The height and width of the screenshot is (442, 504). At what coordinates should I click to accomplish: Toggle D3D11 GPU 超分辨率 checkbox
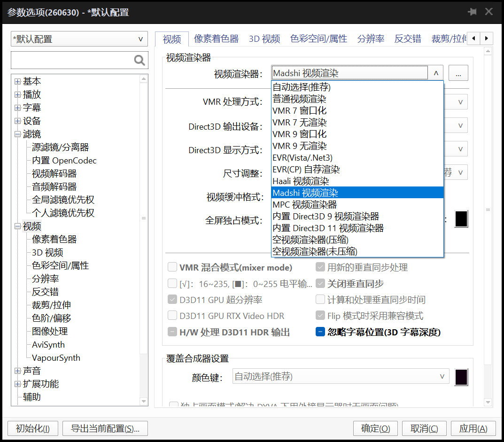coord(172,300)
